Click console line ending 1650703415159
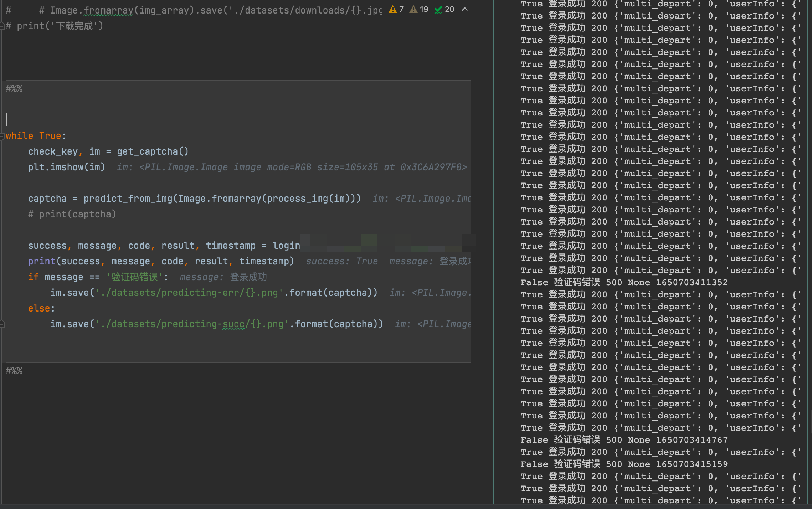 tap(624, 464)
